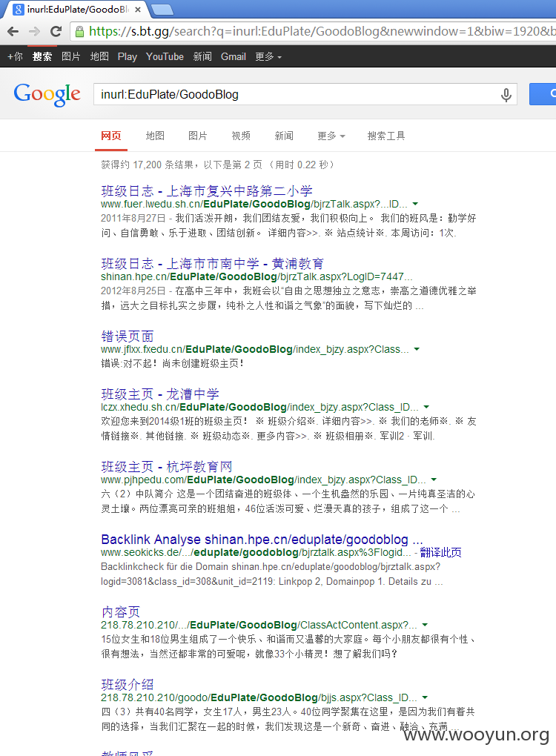Expand the arrow beside www.pjhpedu.com URL

point(434,480)
